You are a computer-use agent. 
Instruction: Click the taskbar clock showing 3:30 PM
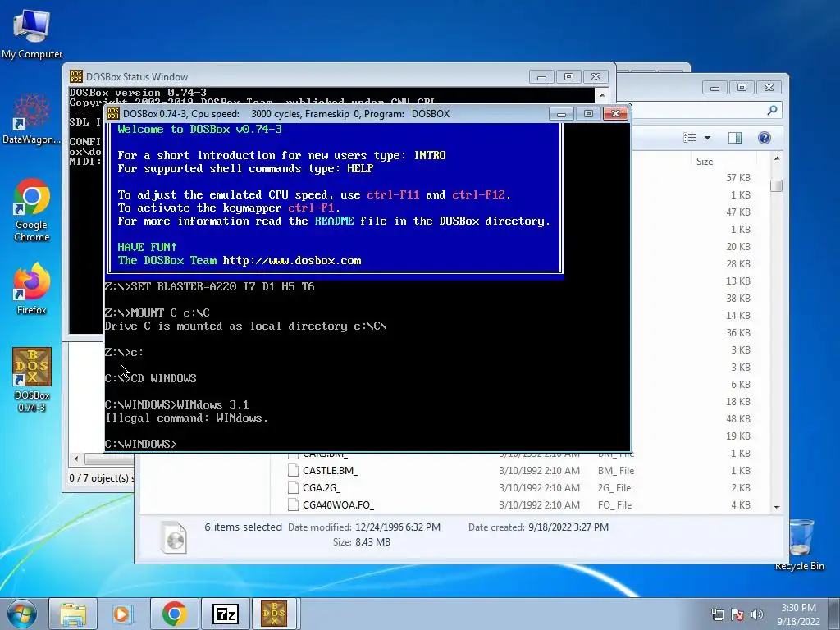pyautogui.click(x=798, y=614)
